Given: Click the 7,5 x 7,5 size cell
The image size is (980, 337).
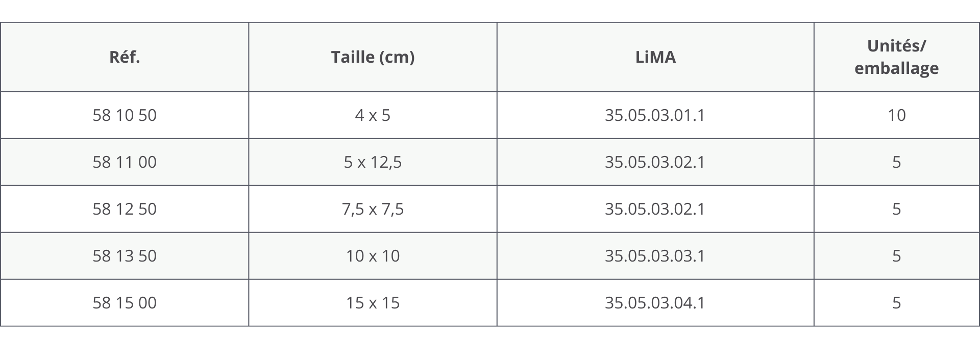Looking at the screenshot, I should (373, 209).
